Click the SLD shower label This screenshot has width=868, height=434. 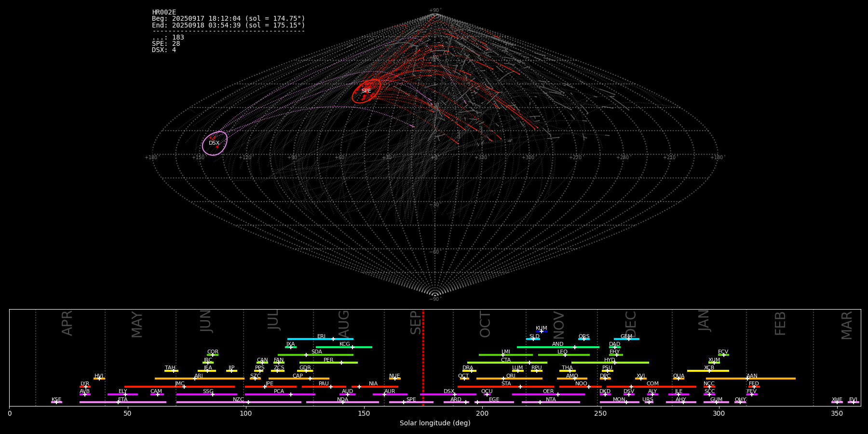tap(534, 337)
